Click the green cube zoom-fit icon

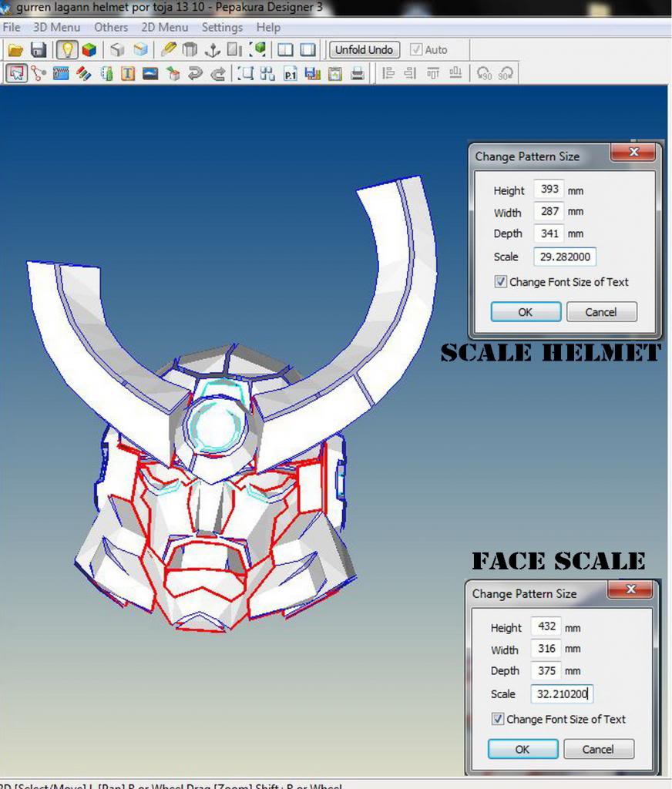[257, 49]
